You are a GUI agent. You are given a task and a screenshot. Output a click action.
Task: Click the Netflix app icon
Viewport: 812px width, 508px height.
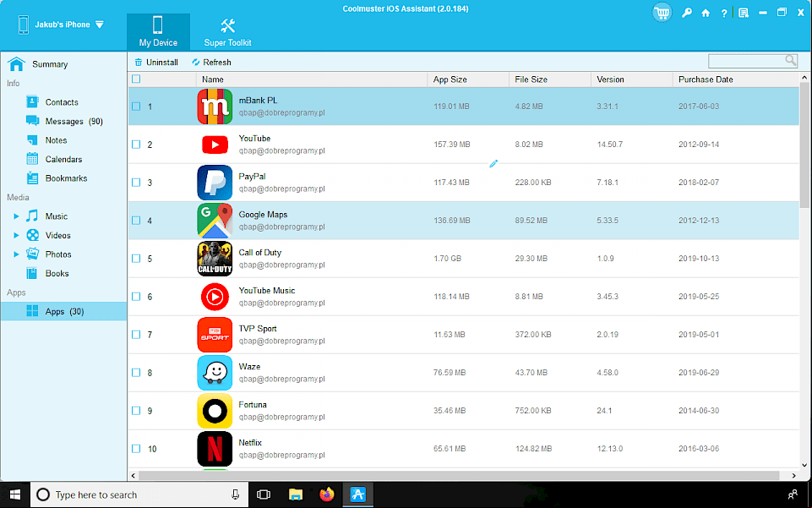point(215,449)
